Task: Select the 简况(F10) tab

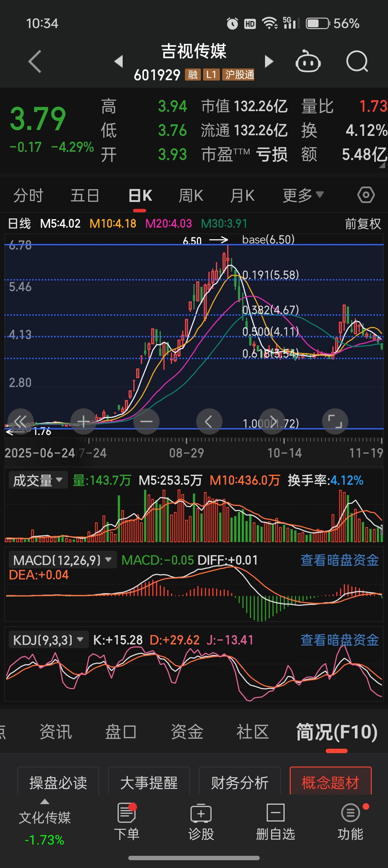Action: 336,731
